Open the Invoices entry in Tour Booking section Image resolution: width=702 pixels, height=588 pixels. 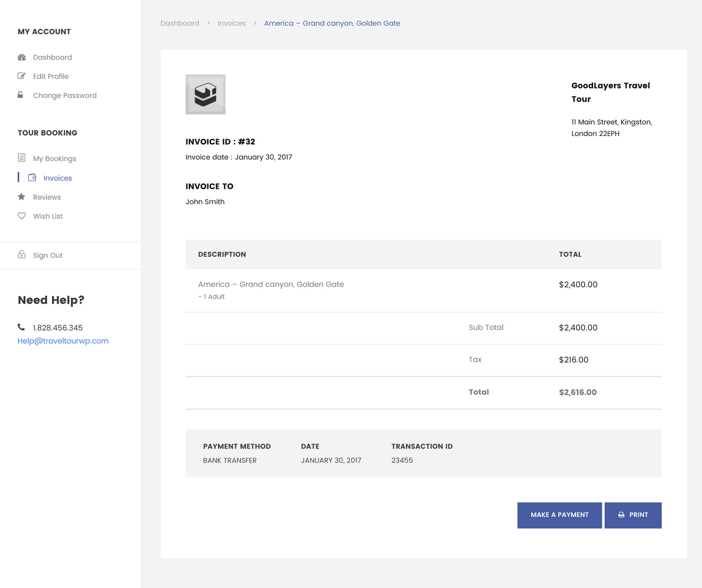click(57, 177)
